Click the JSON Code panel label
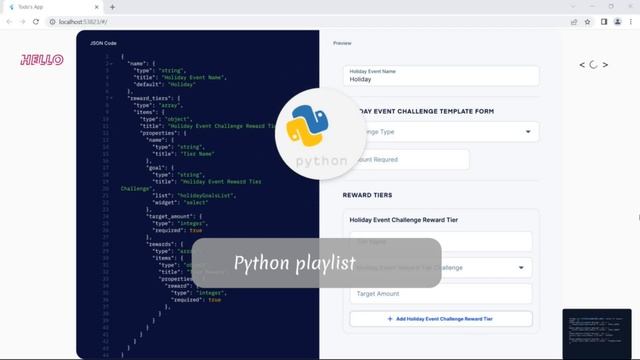 103,43
